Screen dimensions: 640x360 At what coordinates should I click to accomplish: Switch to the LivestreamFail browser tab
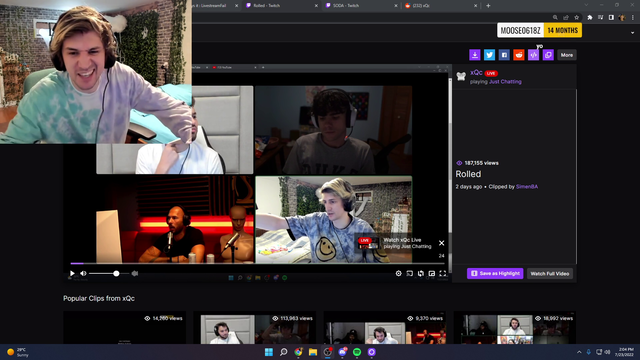coord(213,6)
